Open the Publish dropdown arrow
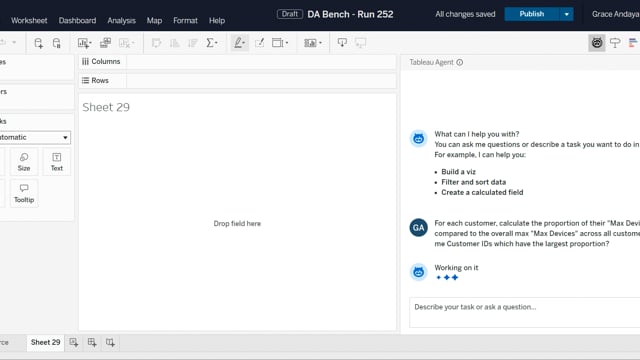The image size is (640, 360). pos(567,14)
